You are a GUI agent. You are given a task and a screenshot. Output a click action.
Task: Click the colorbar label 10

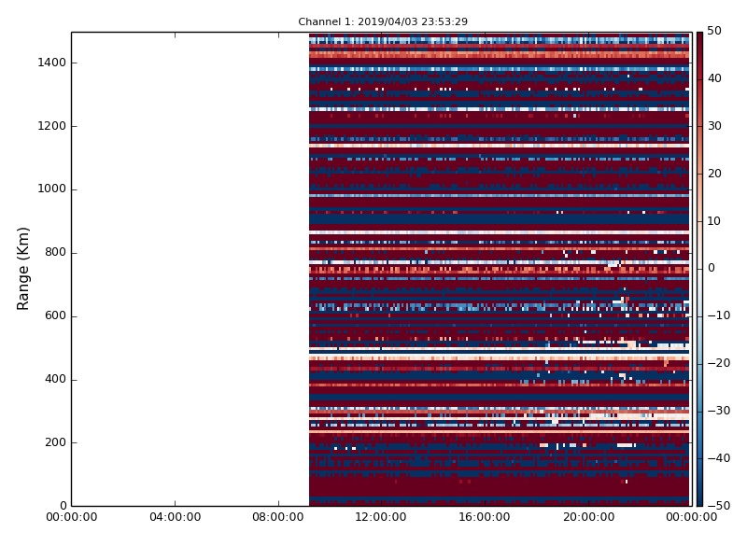tap(714, 221)
